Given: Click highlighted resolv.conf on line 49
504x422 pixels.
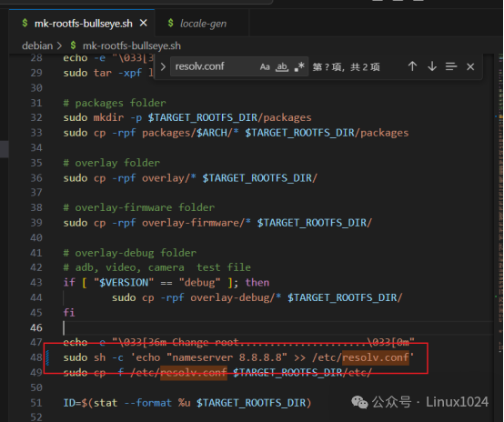Looking at the screenshot, I should pyautogui.click(x=194, y=373).
